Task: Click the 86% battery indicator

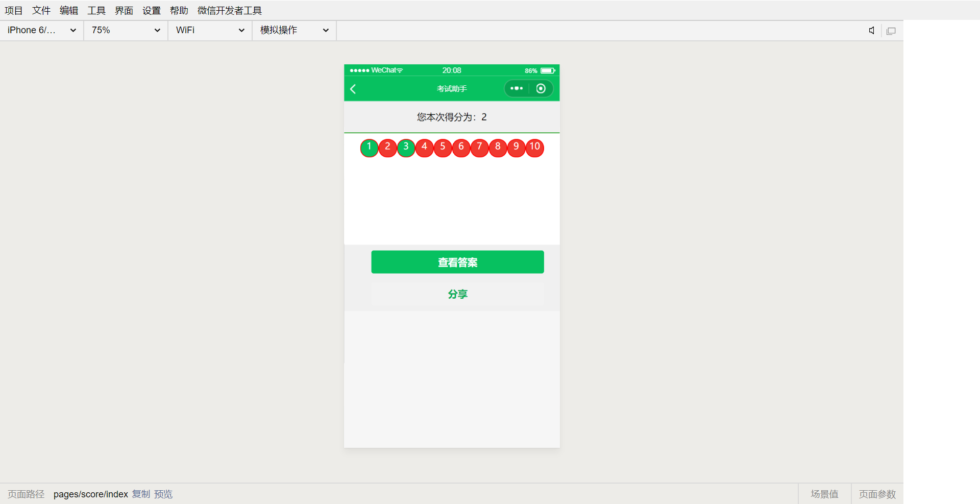Action: (540, 70)
